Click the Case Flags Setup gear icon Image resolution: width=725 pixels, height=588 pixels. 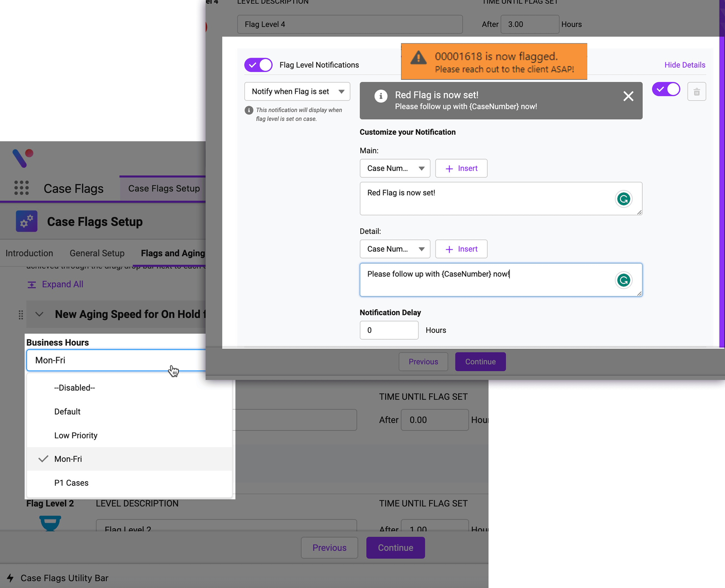(x=27, y=221)
